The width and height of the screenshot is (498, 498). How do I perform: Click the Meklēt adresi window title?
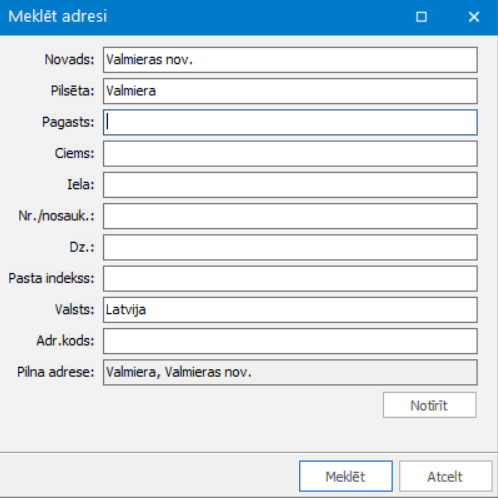(x=58, y=16)
